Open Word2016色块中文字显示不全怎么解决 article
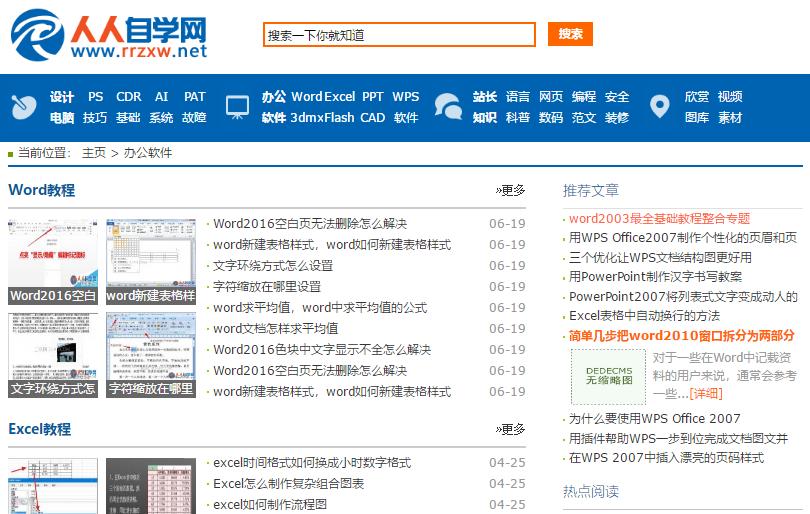Viewport: 810px width, 514px height. 322,350
